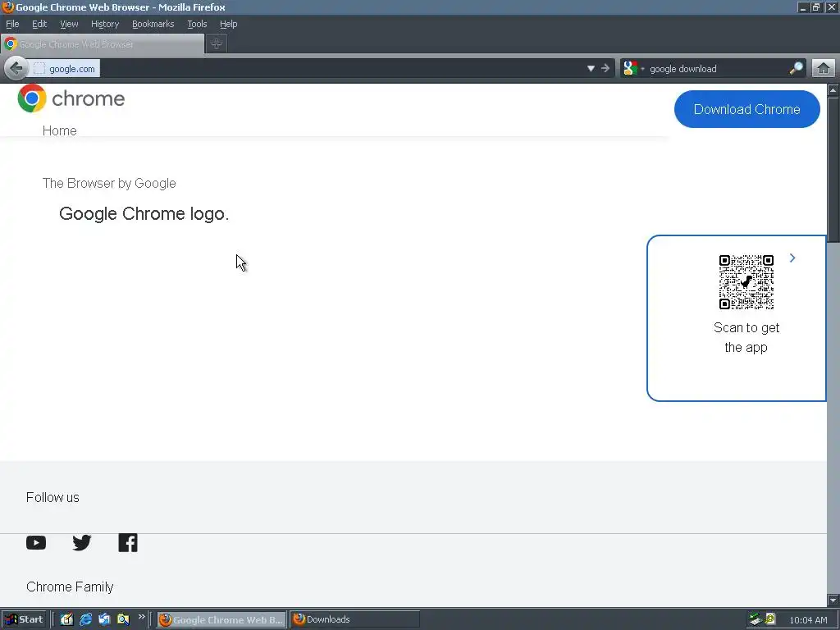The image size is (840, 630).
Task: Open the Edit menu
Action: 39,24
